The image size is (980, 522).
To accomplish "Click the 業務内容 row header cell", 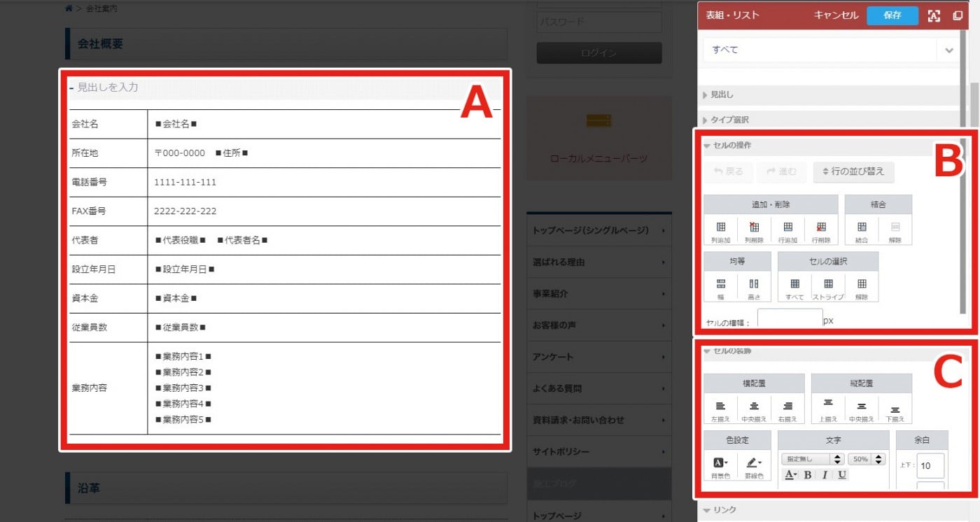I will (x=108, y=388).
